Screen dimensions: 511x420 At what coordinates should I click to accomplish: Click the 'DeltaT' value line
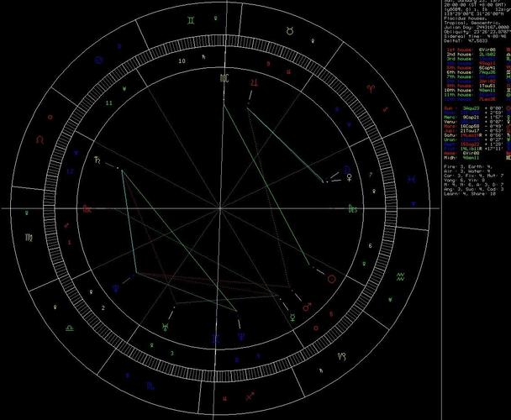tap(466, 41)
